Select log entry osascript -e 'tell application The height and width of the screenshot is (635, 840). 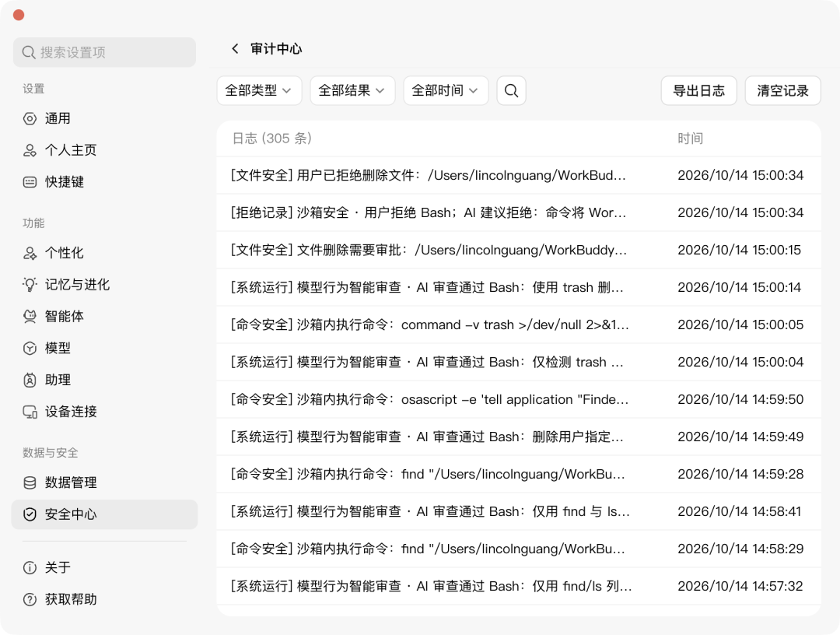coord(519,399)
